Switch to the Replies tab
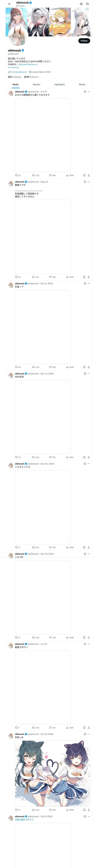 click(36, 85)
